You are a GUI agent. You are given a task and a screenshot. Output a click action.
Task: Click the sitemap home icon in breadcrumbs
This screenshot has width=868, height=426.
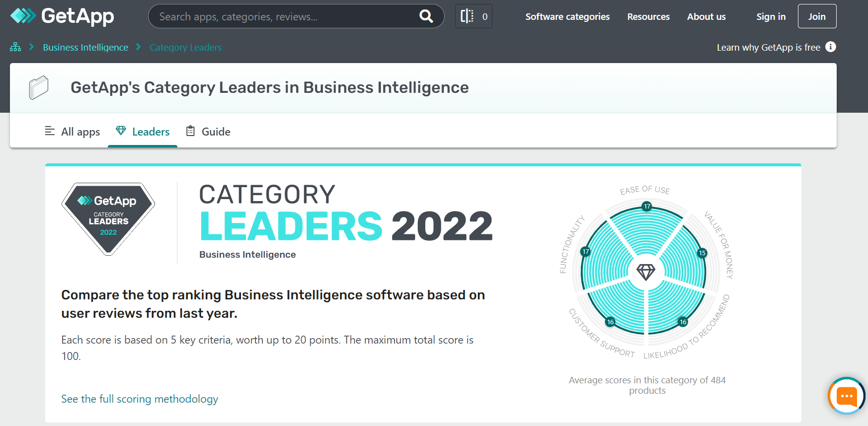(15, 47)
